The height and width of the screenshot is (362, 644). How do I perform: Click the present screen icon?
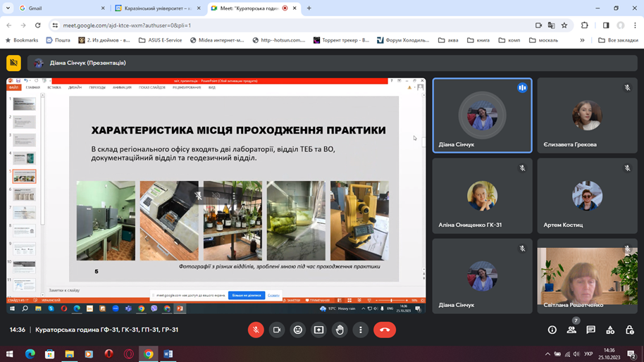[x=318, y=330]
